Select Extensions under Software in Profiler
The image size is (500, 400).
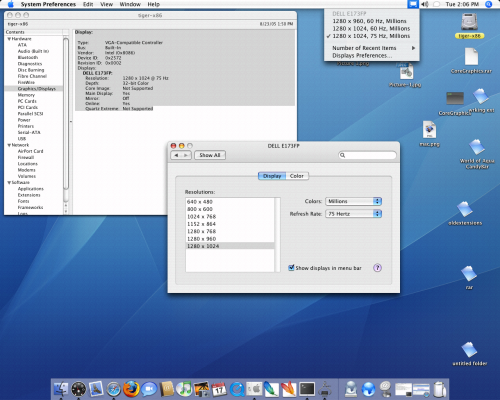click(29, 195)
